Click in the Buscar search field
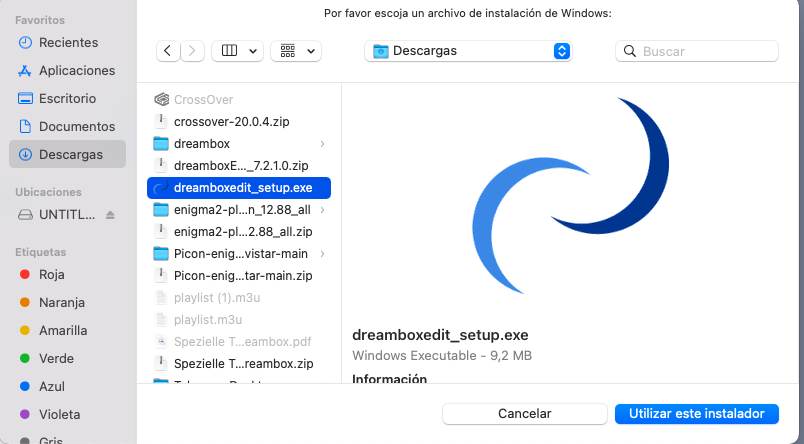 coord(706,51)
